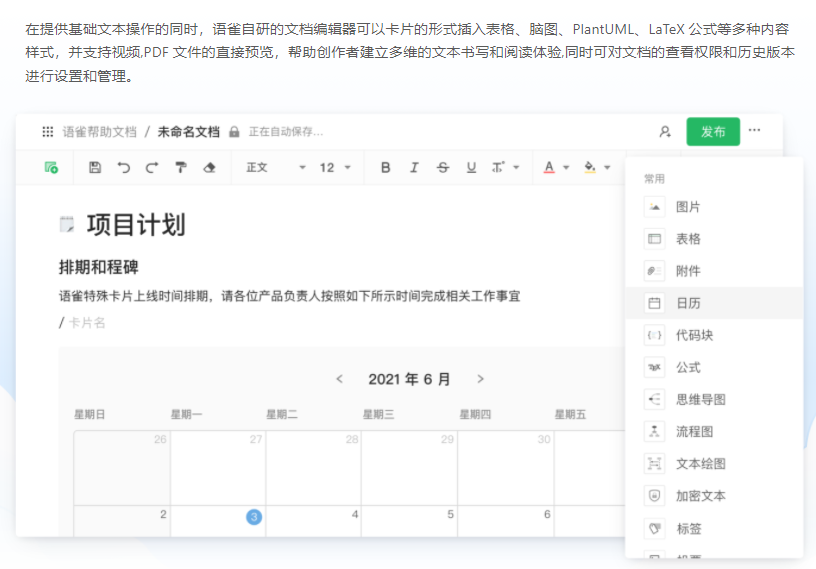Image resolution: width=816 pixels, height=569 pixels.
Task: Select 加密文本 from the insert menu
Action: (x=714, y=496)
